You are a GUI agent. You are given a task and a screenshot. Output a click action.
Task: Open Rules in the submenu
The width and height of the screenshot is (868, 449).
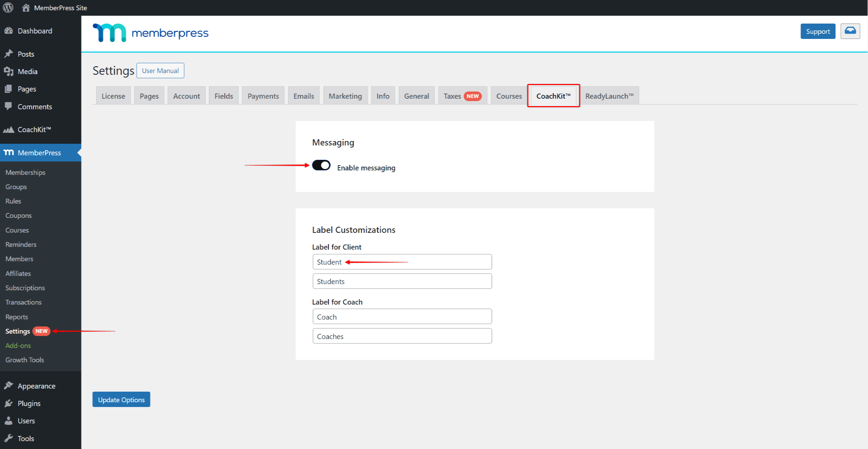click(x=13, y=201)
